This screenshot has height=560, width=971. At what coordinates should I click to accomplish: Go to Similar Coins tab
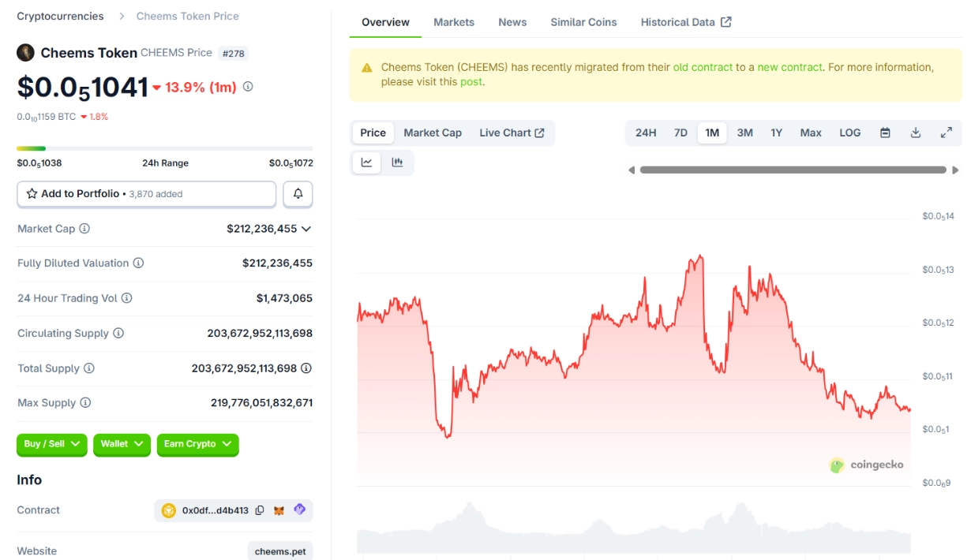[583, 22]
